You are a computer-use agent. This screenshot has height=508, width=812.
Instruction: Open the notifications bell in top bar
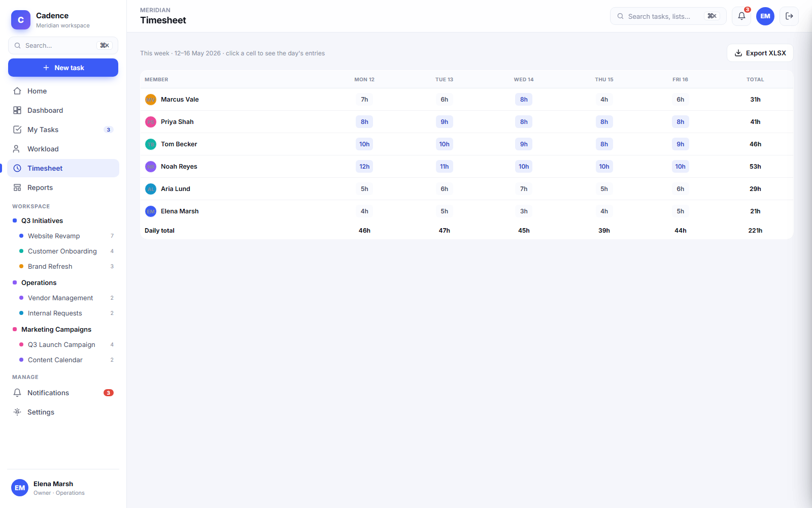pyautogui.click(x=741, y=16)
